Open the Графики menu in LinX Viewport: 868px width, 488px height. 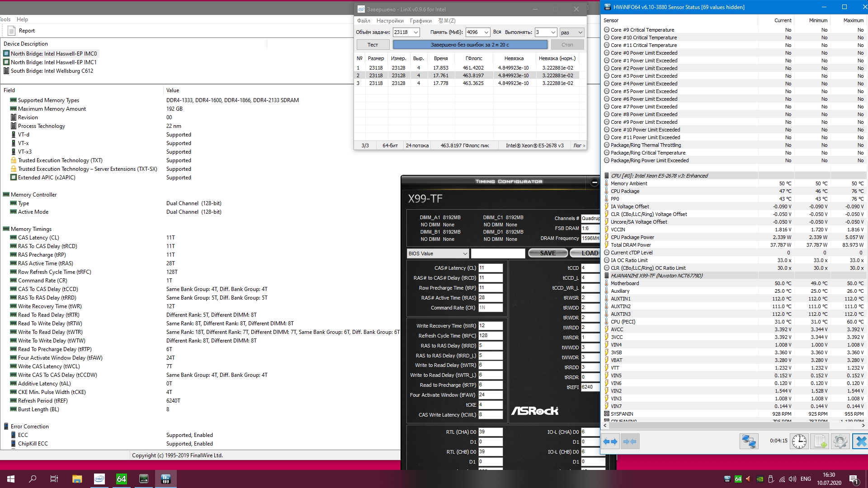[420, 21]
